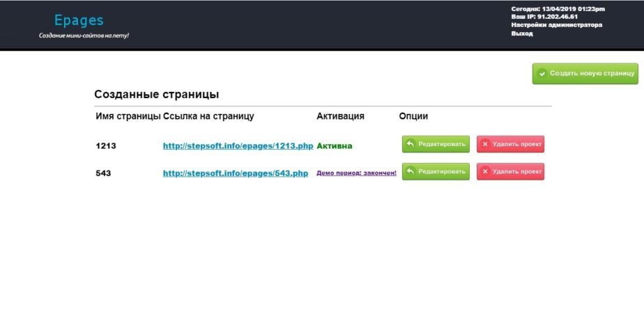Click the Активация column header

341,116
